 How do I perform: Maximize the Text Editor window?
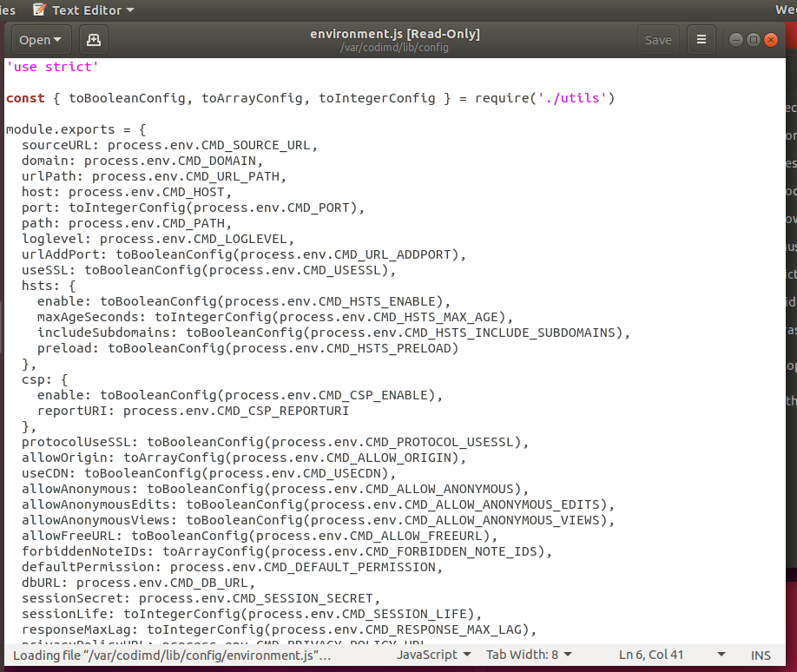[754, 40]
